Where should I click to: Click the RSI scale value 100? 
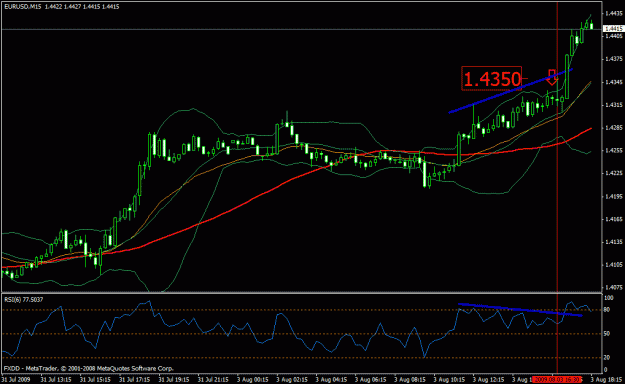pyautogui.click(x=609, y=298)
